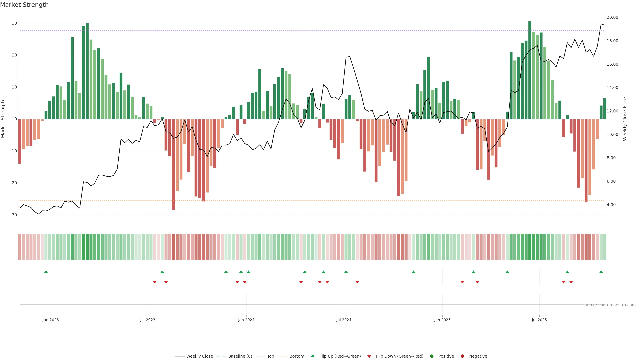This screenshot has width=644, height=362.
Task: Click the green Positive circle legend icon
Action: click(432, 356)
